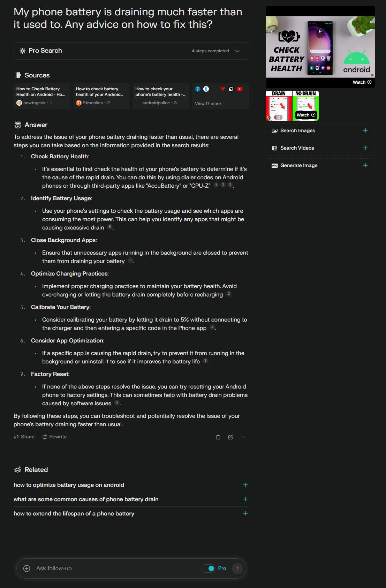This screenshot has height=588, width=386.
Task: Select Search Images option
Action: (x=320, y=131)
